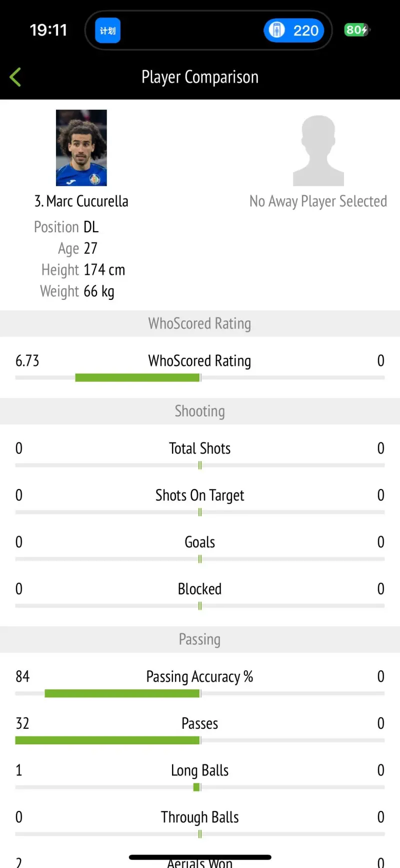
Task: Tap the Total Shots stat label
Action: tap(200, 449)
